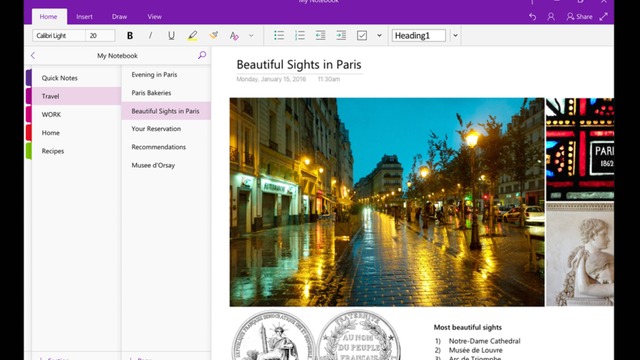Click the Paris street night photo
The image size is (640, 360).
pos(387,202)
